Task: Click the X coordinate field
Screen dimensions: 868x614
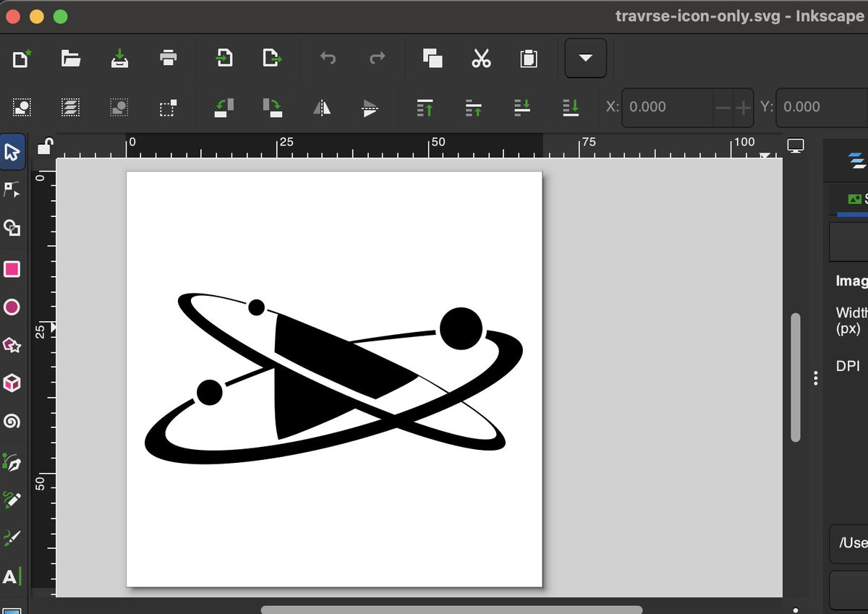Action: pos(668,107)
